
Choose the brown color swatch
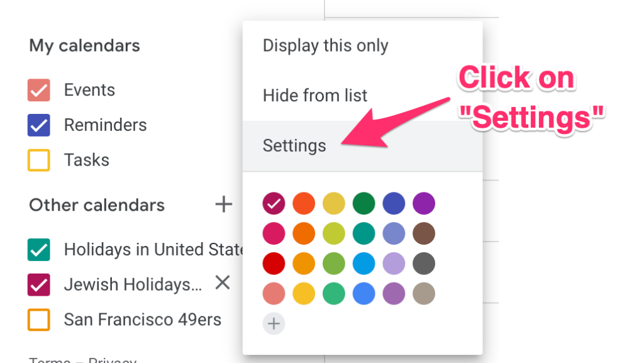[424, 233]
